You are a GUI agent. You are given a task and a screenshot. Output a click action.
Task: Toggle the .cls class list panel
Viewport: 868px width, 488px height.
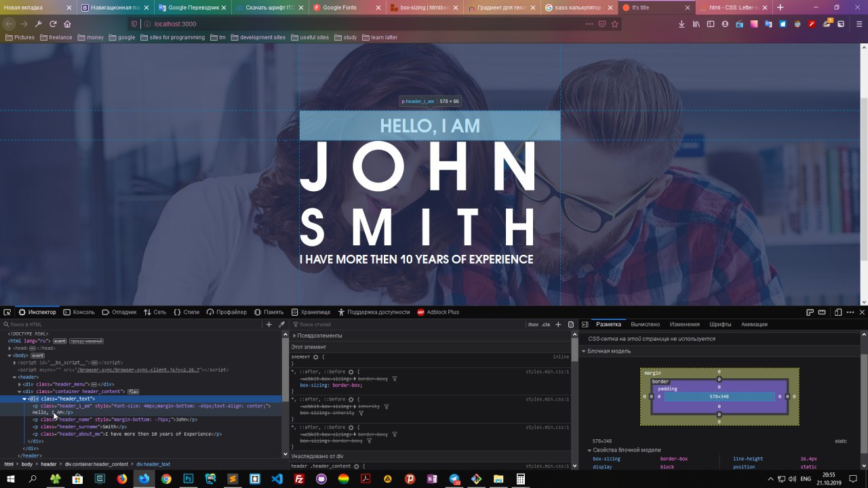546,325
